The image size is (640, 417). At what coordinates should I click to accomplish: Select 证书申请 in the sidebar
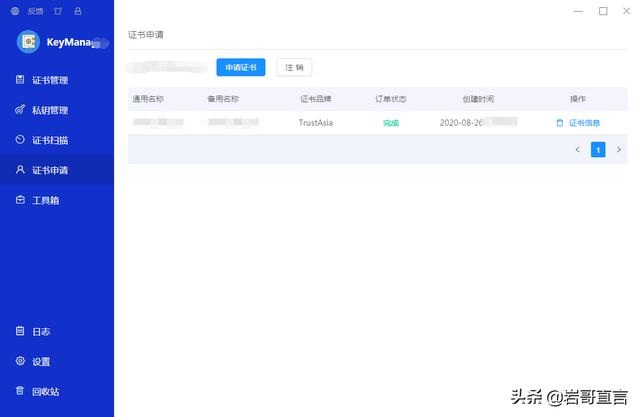[x=57, y=170]
